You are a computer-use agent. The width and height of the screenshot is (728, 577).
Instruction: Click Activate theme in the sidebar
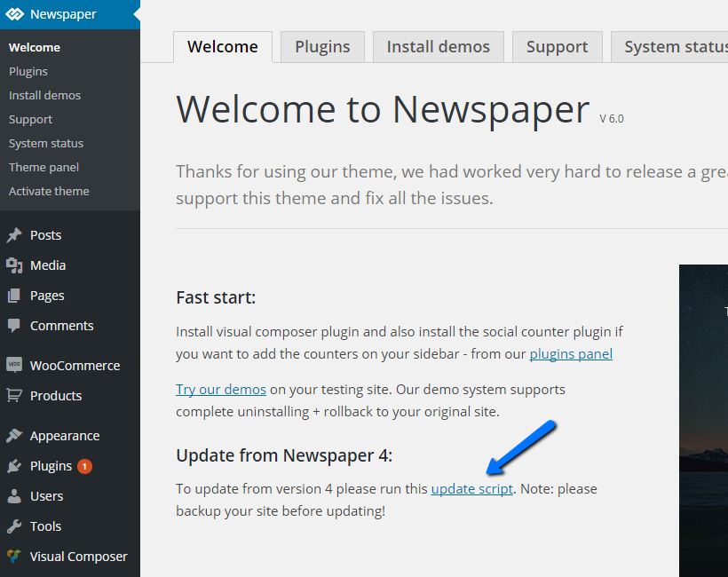[x=49, y=191]
